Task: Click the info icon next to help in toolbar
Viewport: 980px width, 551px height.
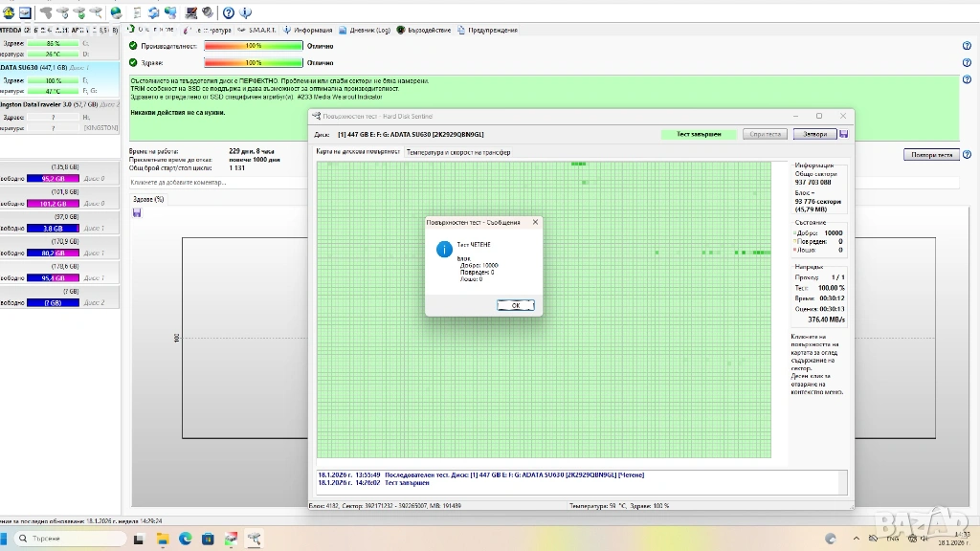Action: [x=245, y=12]
